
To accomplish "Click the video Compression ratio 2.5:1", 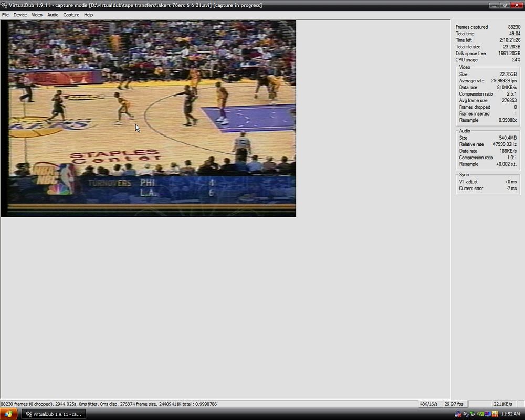I will [x=511, y=94].
